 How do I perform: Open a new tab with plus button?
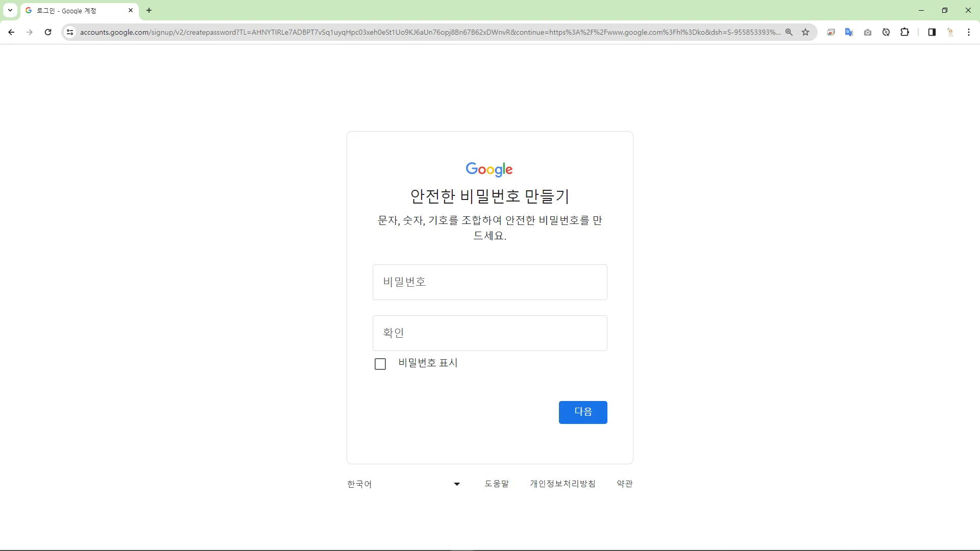(x=149, y=10)
